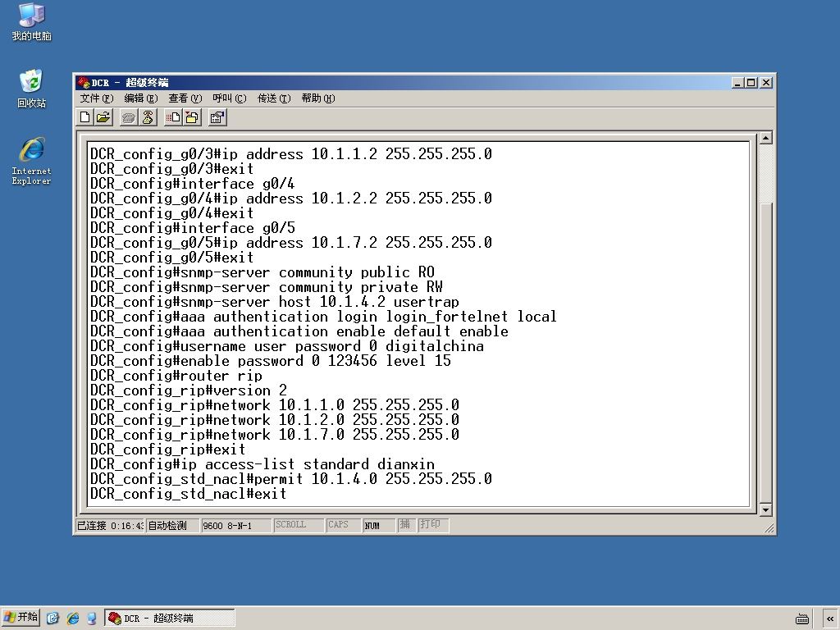
Task: Click the 打印 print status indicator
Action: tap(431, 525)
